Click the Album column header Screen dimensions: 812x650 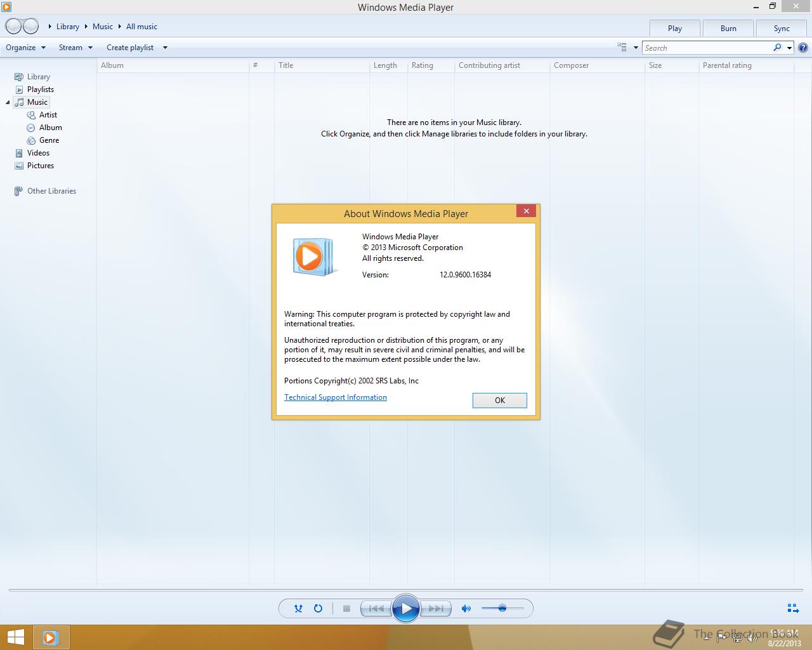click(x=173, y=65)
